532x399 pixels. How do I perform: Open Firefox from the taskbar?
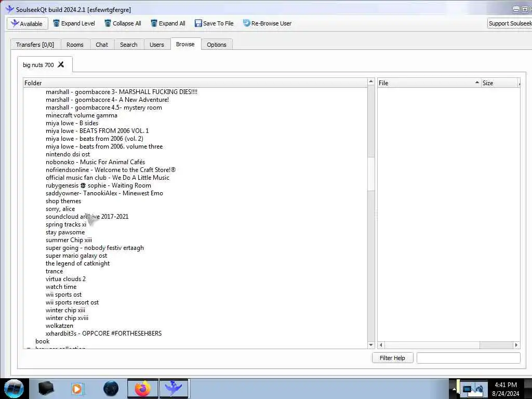[143, 389]
